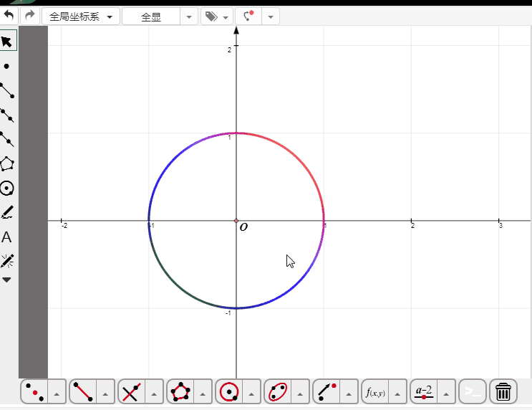Expand the dropdown arrow beside 全显

click(189, 16)
